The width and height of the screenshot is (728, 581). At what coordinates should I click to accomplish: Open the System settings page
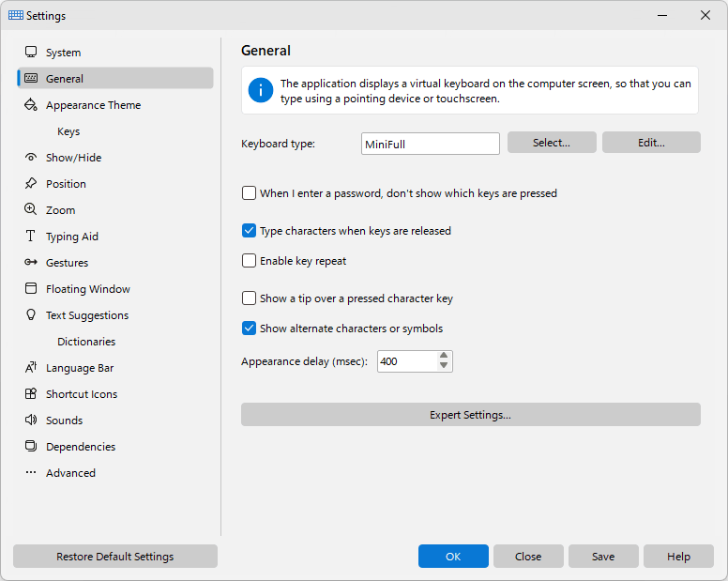pyautogui.click(x=115, y=52)
